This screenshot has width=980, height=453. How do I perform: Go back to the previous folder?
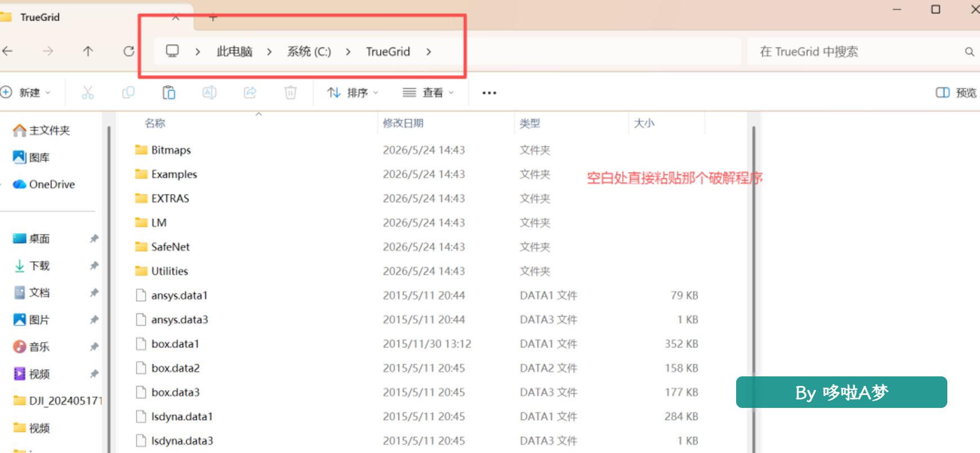click(x=7, y=51)
